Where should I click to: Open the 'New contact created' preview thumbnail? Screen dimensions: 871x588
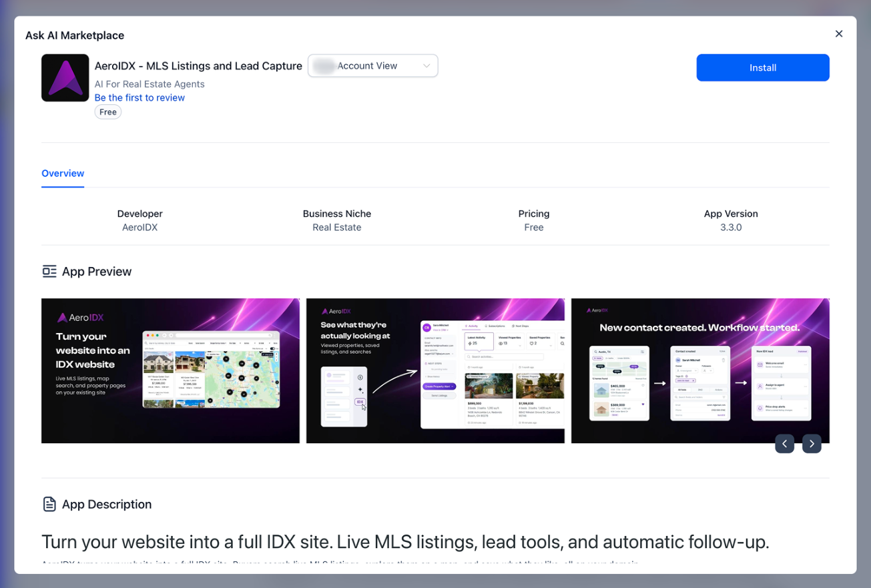700,371
